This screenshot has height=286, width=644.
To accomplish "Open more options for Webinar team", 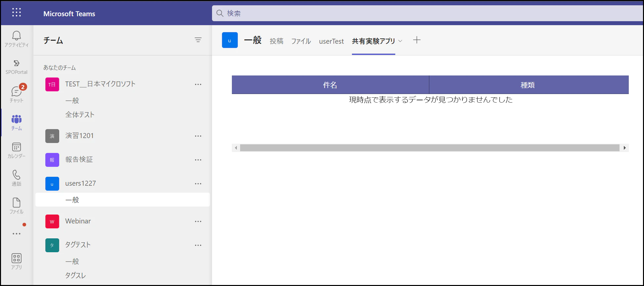I will (x=198, y=221).
